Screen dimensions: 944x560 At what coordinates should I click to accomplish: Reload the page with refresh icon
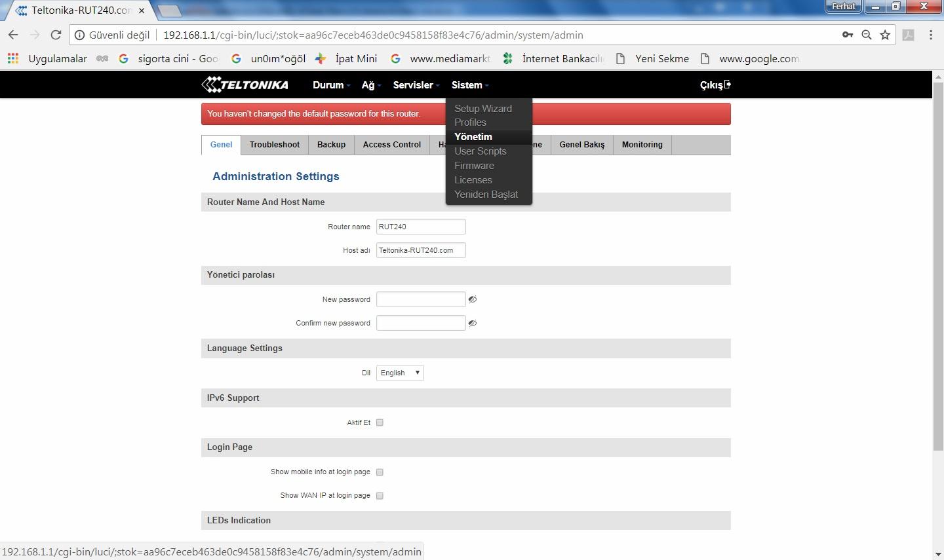(56, 35)
